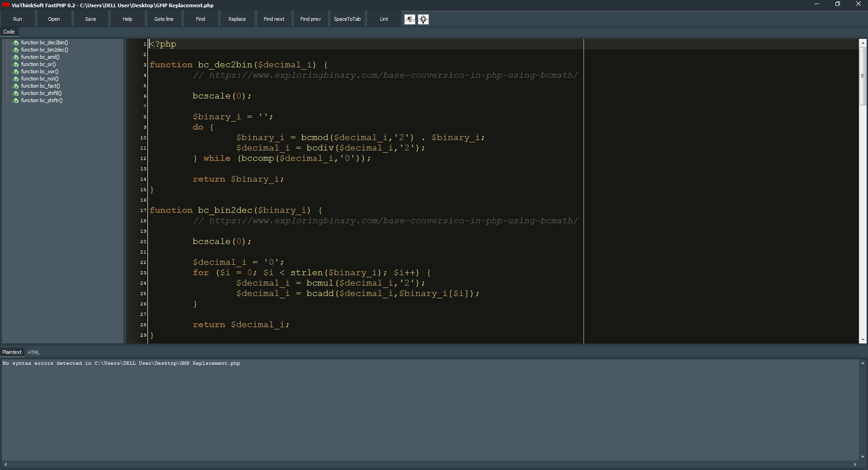Save the current PHP file
Viewport: 868px width, 470px height.
coord(90,19)
